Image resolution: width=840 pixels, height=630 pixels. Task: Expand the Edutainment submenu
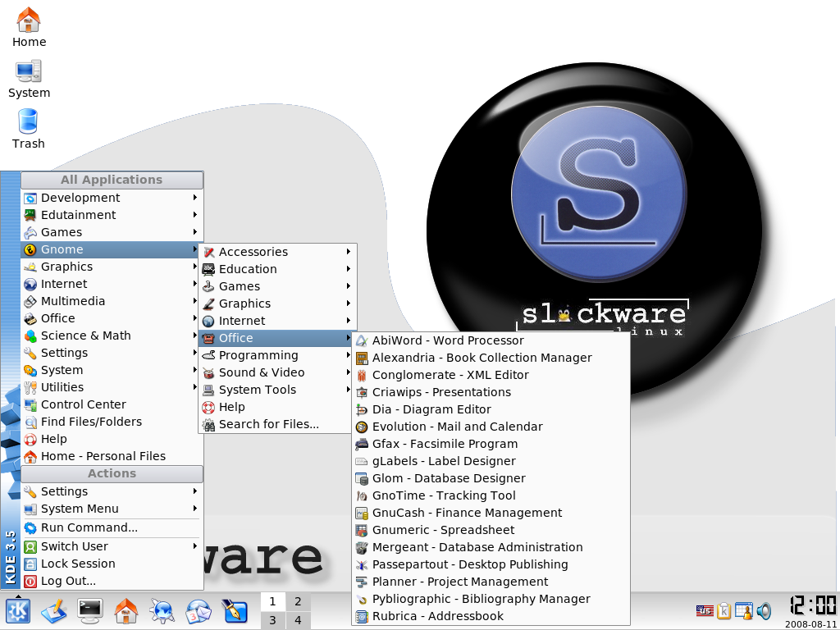tap(112, 214)
